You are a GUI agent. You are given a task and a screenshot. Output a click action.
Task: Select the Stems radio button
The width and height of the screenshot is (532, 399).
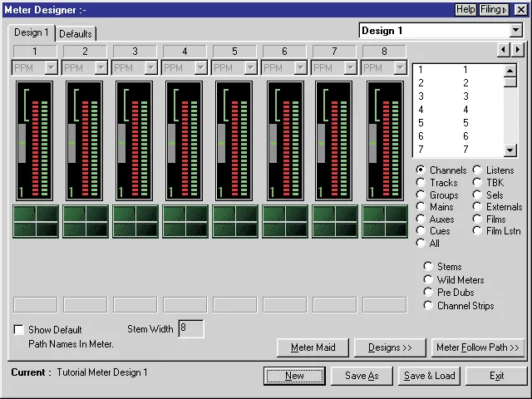(428, 266)
